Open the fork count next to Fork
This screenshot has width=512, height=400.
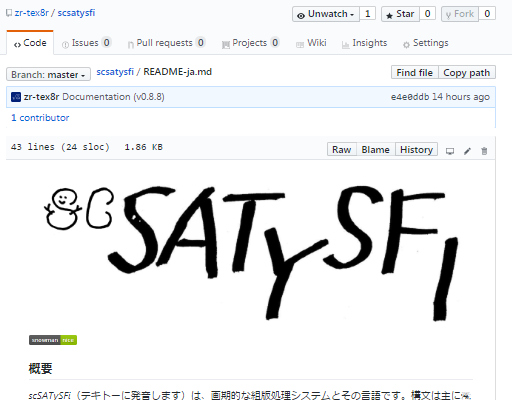point(487,14)
